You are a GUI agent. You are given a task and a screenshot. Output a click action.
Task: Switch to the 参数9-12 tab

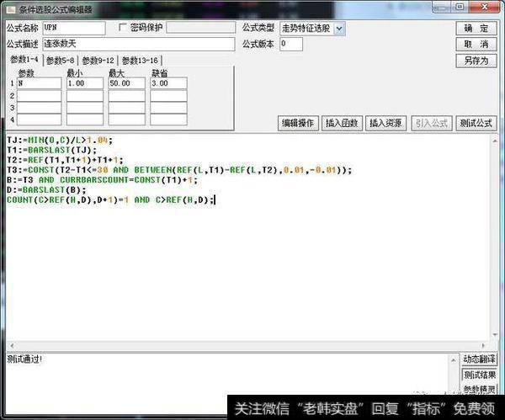[98, 61]
